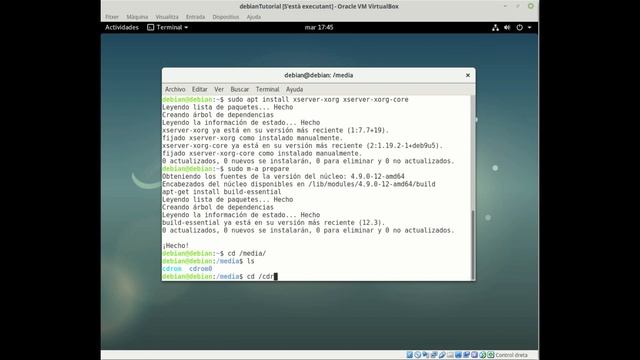The width and height of the screenshot is (640, 360).
Task: Open the Ayuda menu in the terminal
Action: coord(294,89)
